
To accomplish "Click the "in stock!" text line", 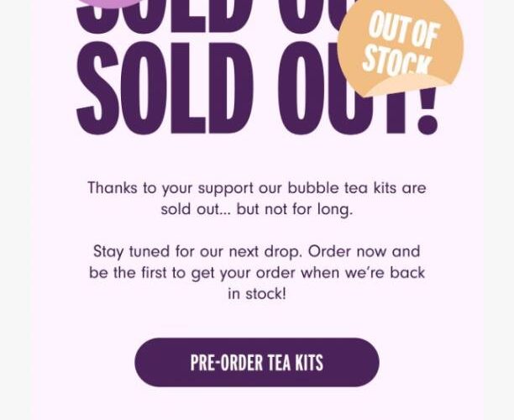I will [x=256, y=294].
